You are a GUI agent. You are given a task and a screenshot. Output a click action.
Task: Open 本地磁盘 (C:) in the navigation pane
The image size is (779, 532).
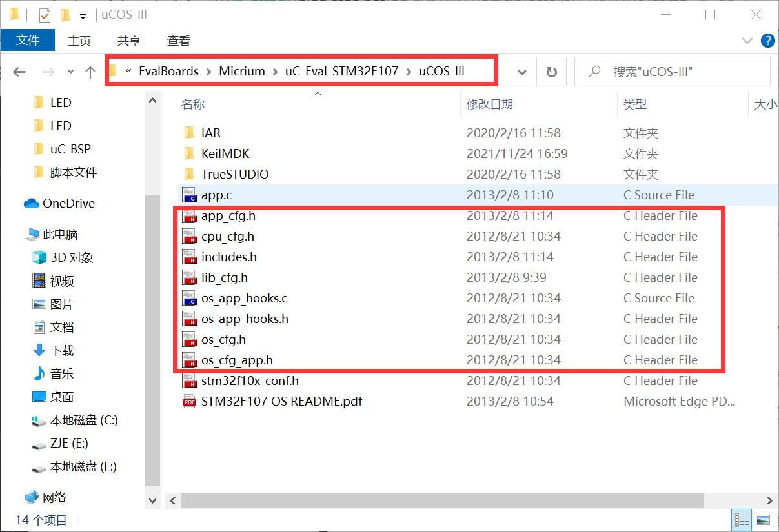coord(84,420)
